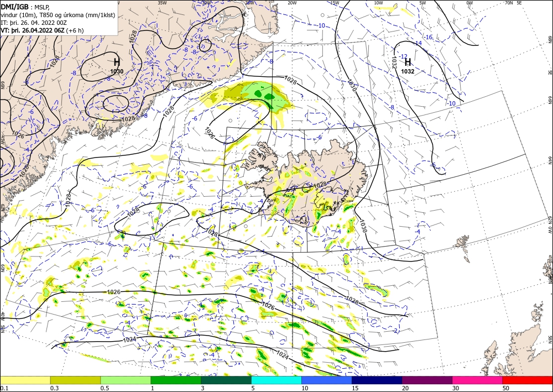Select the '15W' longitude label at top
The height and width of the screenshot is (392, 553).
[x=335, y=2]
